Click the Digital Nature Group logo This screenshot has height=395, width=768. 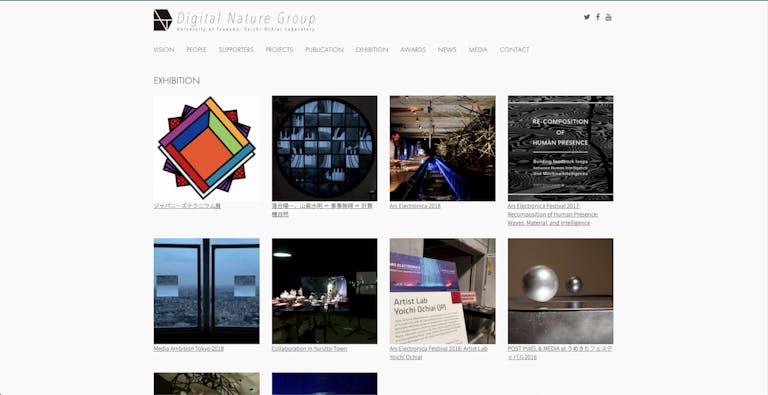tap(235, 21)
